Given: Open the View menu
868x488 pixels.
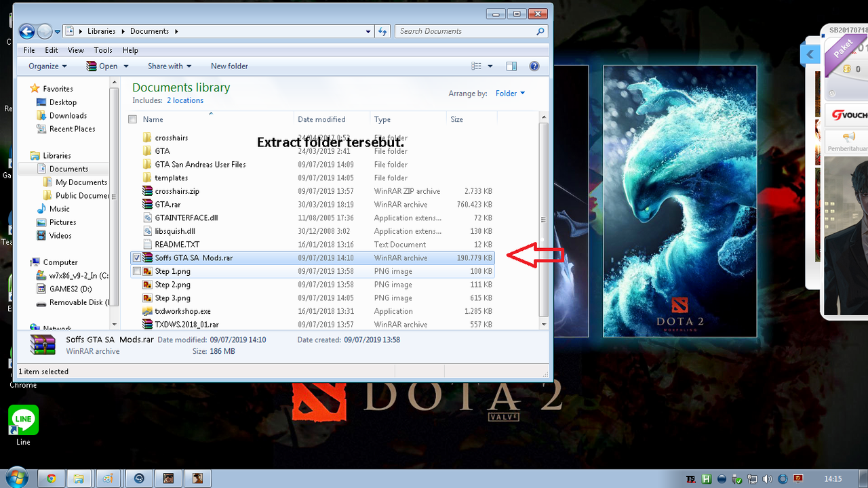Looking at the screenshot, I should [x=76, y=50].
